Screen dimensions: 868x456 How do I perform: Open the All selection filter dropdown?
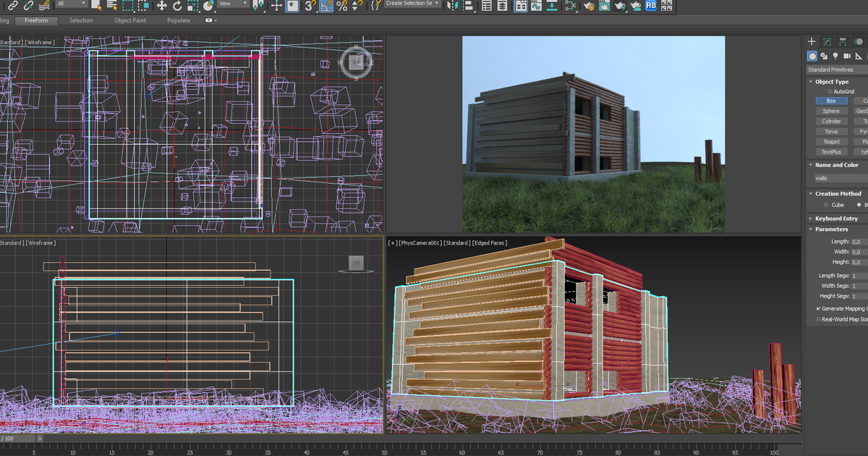click(72, 4)
